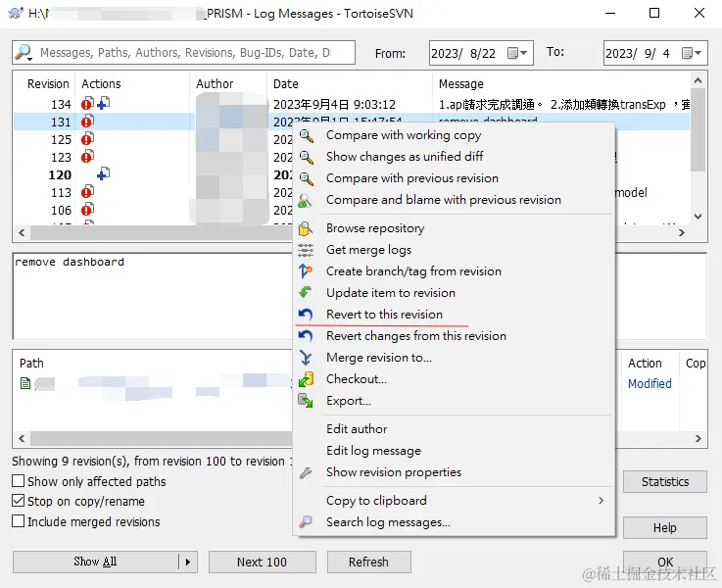The width and height of the screenshot is (722, 588).
Task: Click the modified action icon on revision 125
Action: click(87, 139)
